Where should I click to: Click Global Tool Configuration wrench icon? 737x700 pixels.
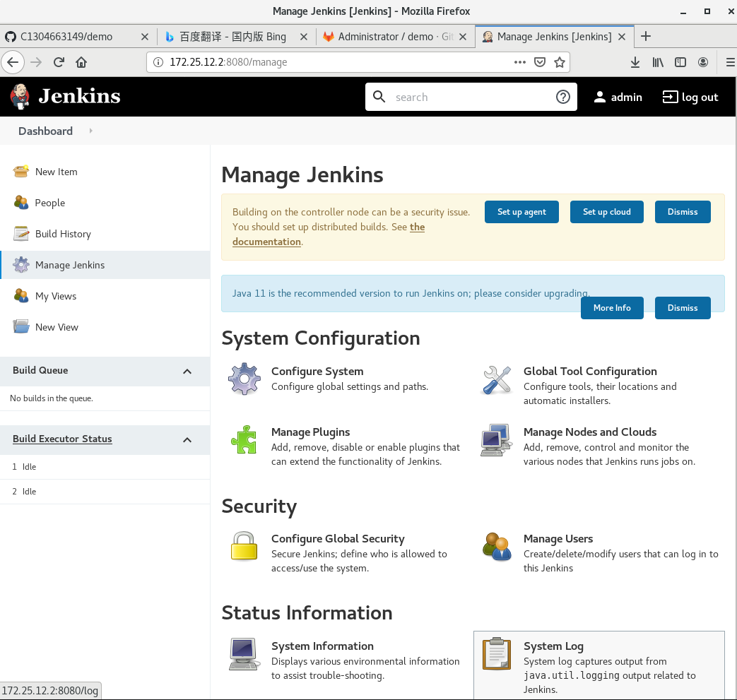click(496, 379)
